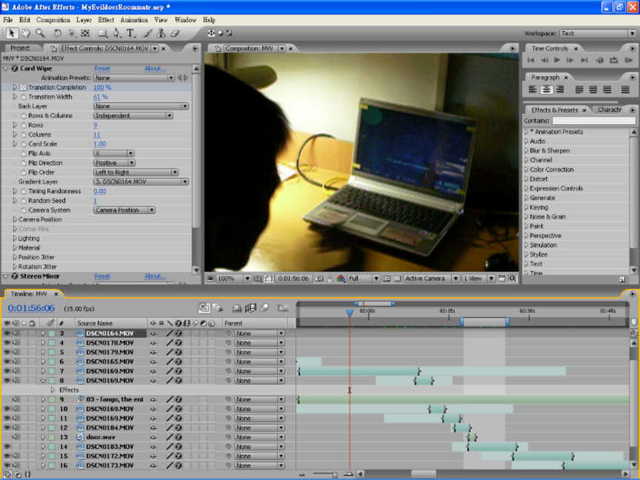The image size is (640, 480).
Task: Click Reset for Card Wipe effect
Action: 102,69
